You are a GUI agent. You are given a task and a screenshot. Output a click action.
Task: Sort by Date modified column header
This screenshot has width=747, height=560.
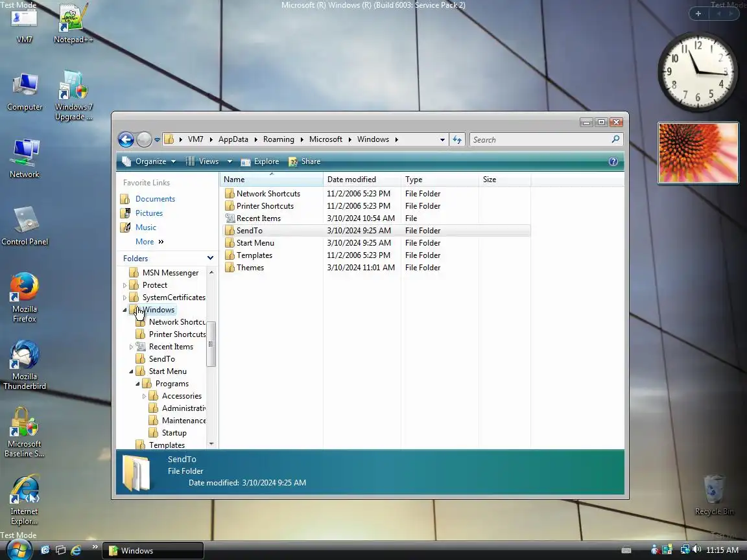(362, 180)
